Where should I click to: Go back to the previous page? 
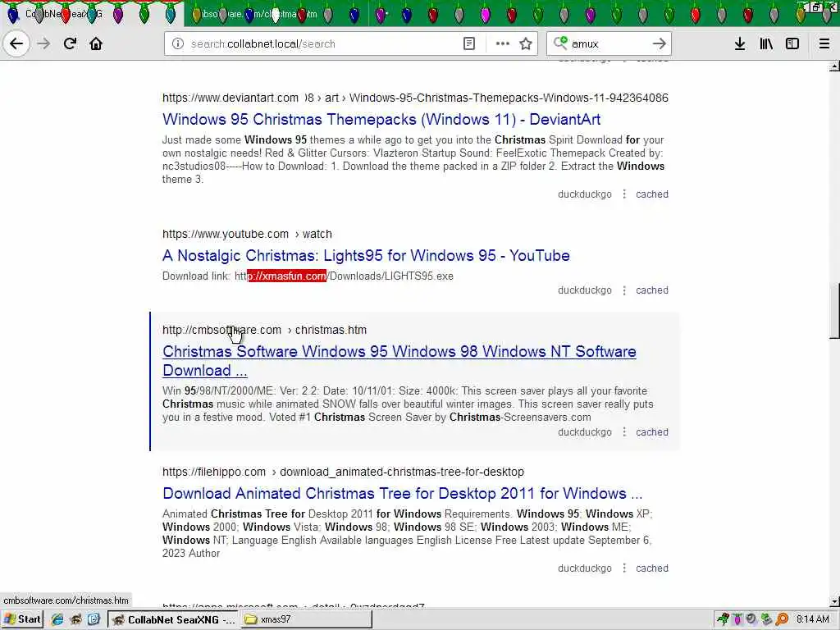tap(16, 43)
